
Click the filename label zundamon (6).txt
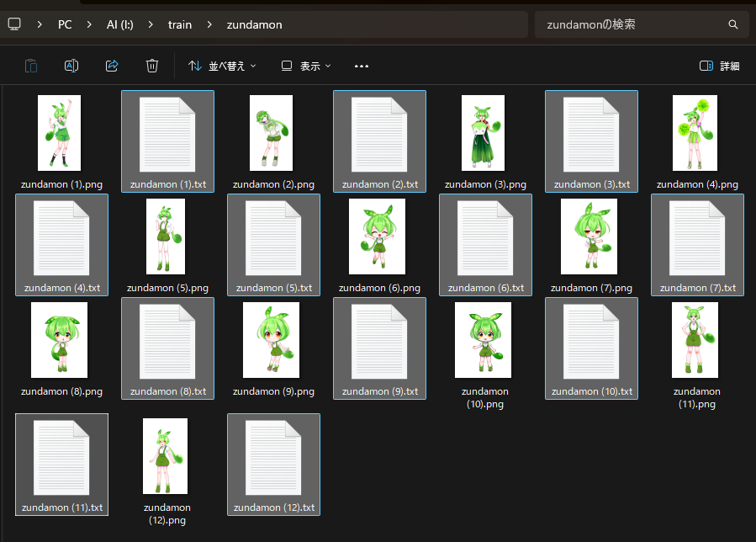click(486, 288)
